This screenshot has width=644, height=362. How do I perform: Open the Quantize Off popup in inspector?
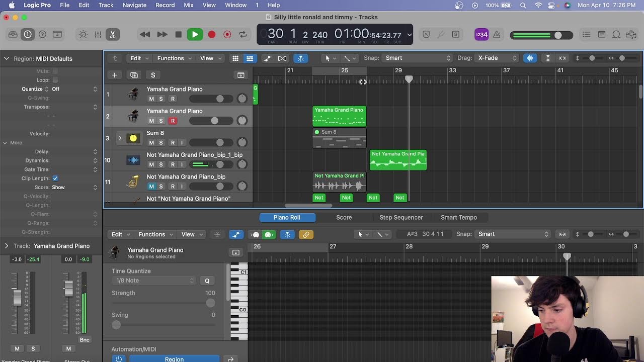coord(74,89)
